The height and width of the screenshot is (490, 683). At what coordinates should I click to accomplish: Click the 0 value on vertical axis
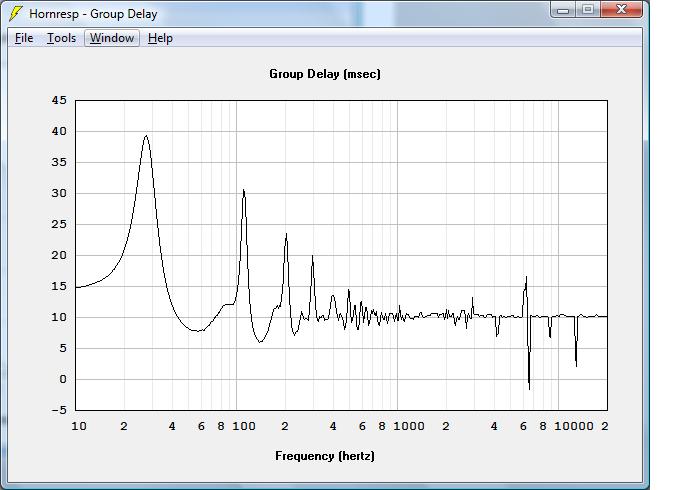click(63, 379)
